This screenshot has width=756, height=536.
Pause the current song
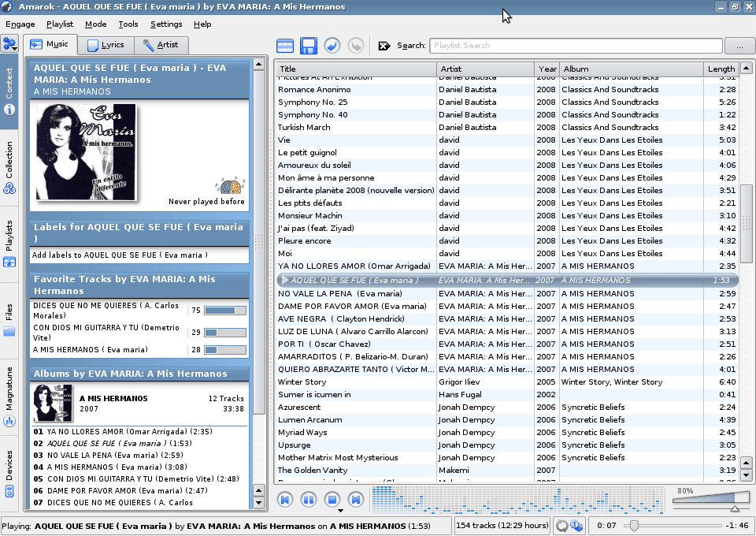[309, 499]
